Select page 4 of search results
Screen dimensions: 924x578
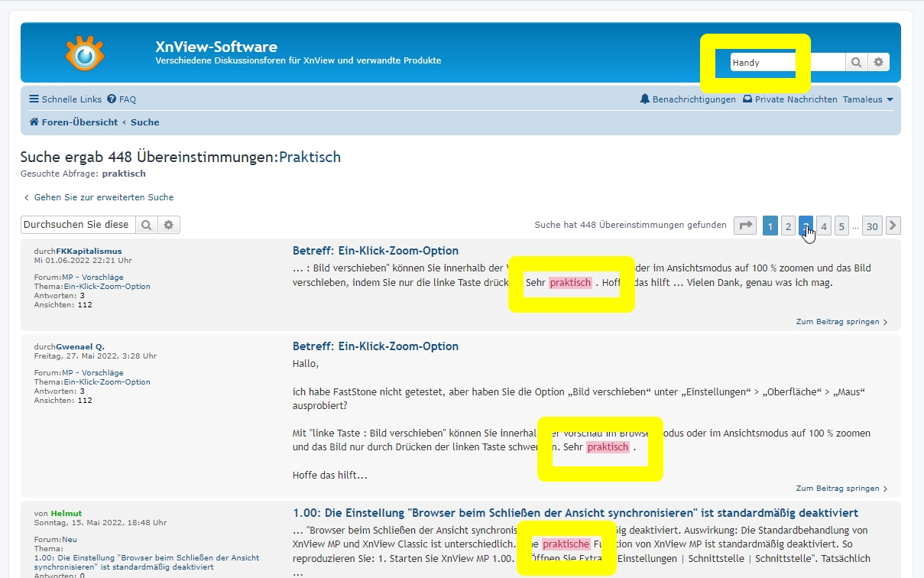coord(823,226)
